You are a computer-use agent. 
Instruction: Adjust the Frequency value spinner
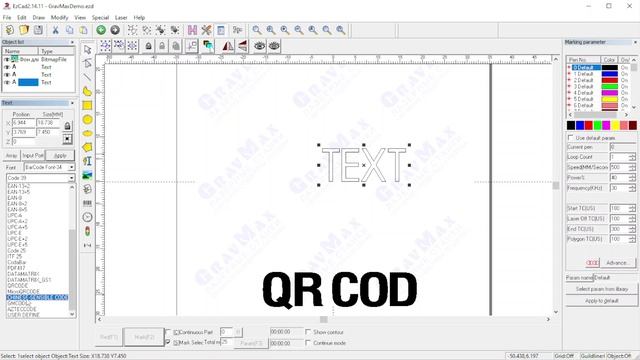pos(632,188)
